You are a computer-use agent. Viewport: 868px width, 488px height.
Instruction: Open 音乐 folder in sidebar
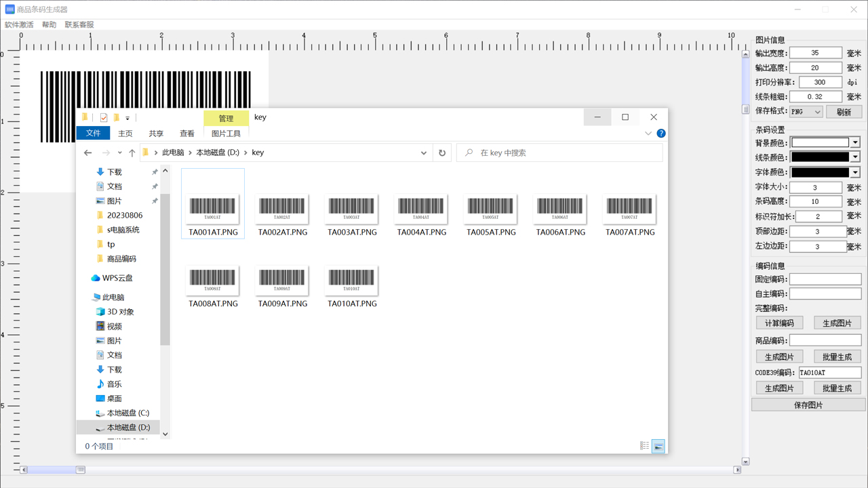[114, 384]
